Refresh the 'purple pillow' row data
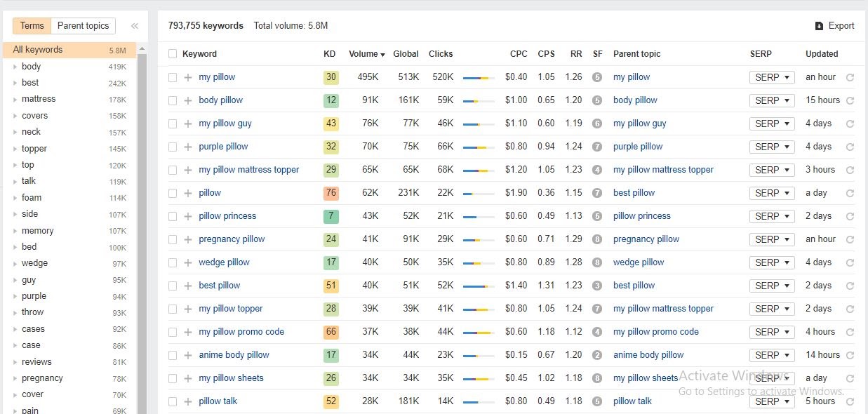Image resolution: width=868 pixels, height=414 pixels. 850,147
